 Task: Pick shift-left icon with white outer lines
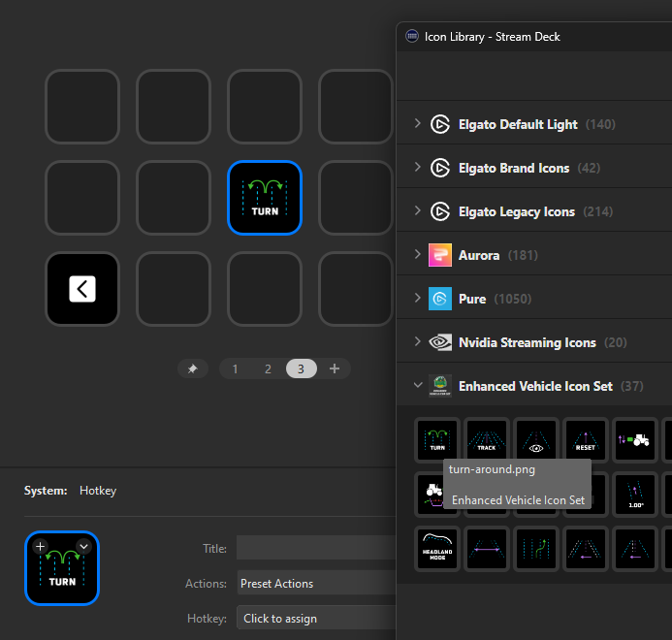(586, 549)
